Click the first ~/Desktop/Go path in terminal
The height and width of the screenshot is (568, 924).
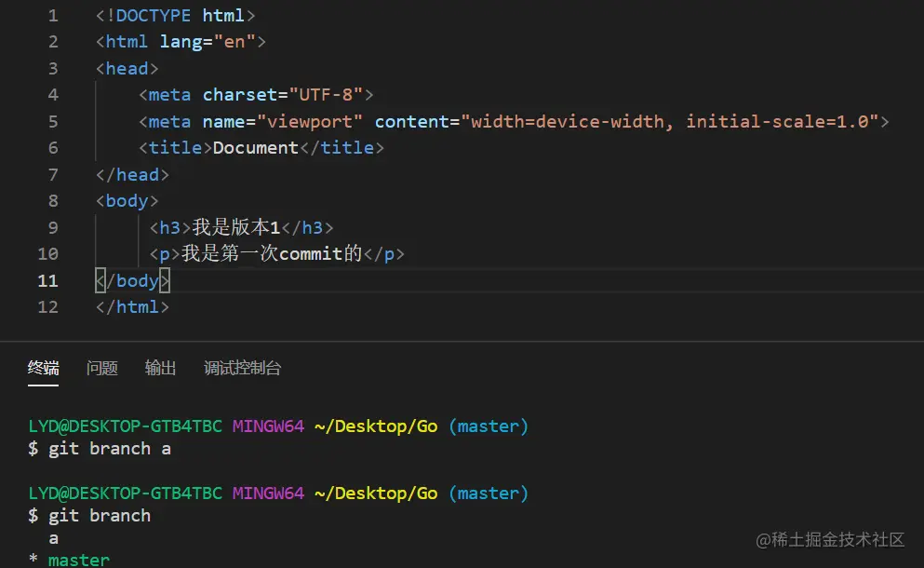tap(376, 426)
